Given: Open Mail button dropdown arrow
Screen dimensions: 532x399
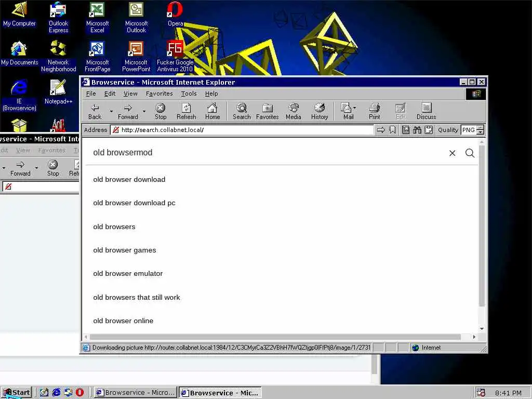Looking at the screenshot, I should (x=355, y=108).
